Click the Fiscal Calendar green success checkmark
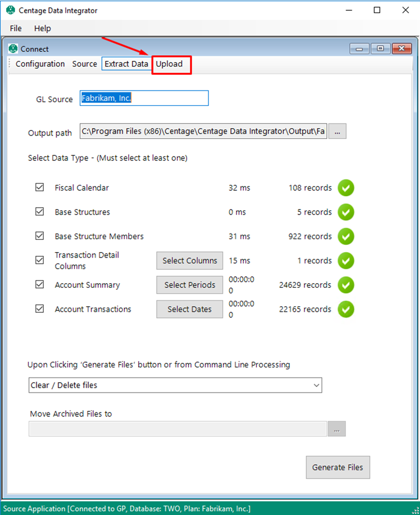The height and width of the screenshot is (515, 420). coord(346,188)
